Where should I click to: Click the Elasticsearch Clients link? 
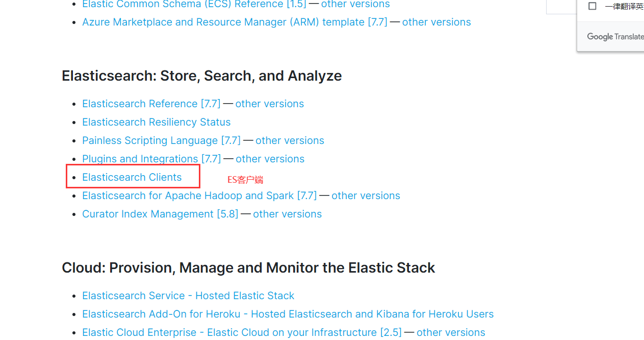132,177
